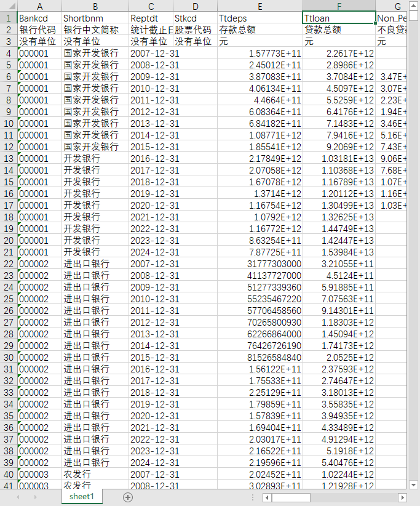The image size is (420, 506).
Task: Click horizontal scrollbar left arrow
Action: (x=267, y=497)
